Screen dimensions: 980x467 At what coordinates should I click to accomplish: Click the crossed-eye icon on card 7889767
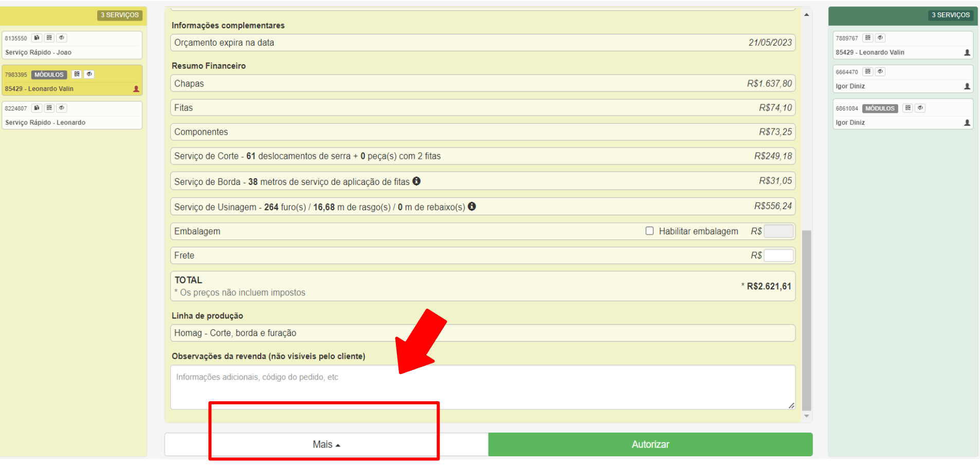880,38
